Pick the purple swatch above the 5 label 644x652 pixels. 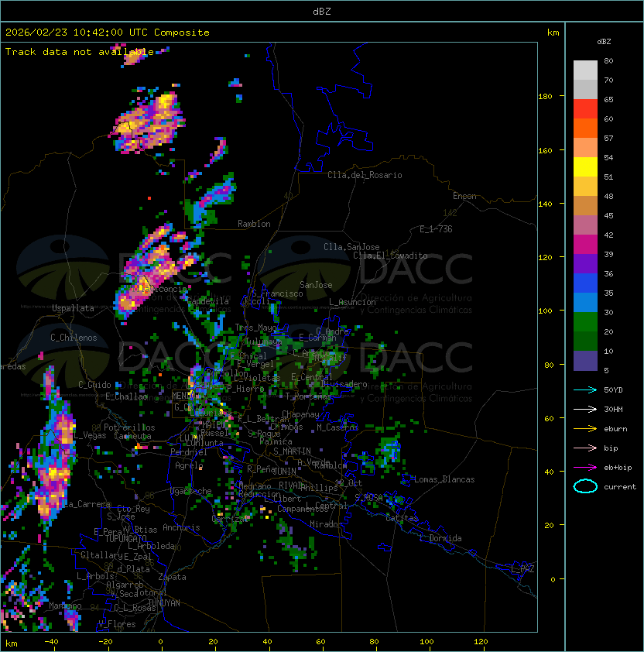click(585, 361)
